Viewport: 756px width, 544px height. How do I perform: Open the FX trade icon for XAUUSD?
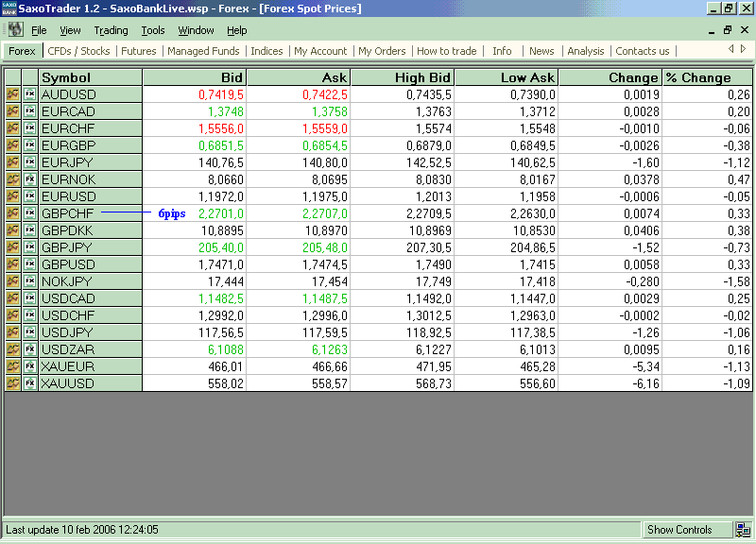point(30,383)
